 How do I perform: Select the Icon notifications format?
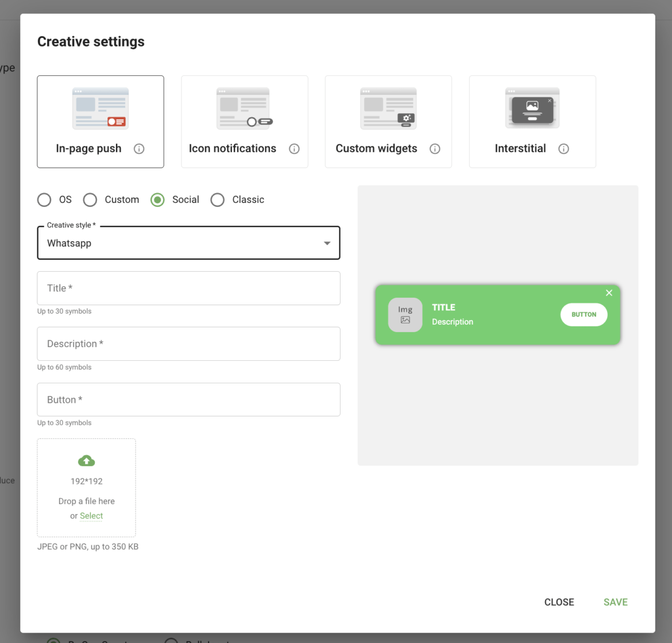[244, 107]
